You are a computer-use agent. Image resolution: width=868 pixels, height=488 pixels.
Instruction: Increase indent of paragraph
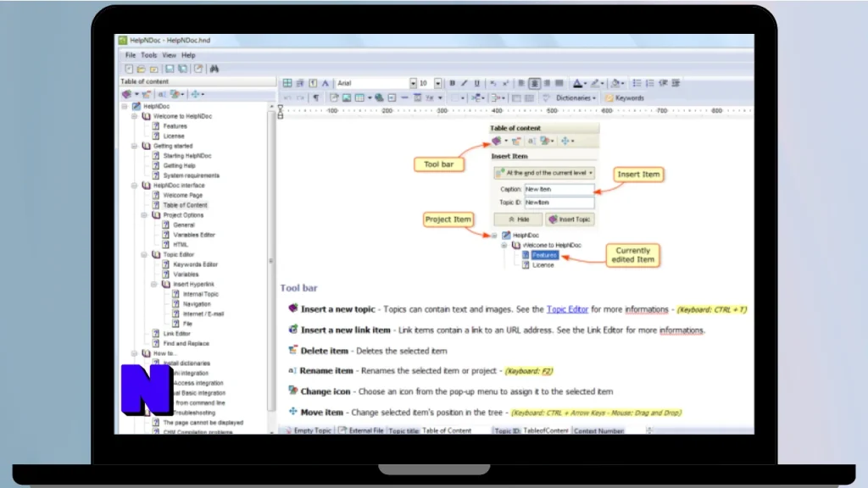click(x=676, y=83)
